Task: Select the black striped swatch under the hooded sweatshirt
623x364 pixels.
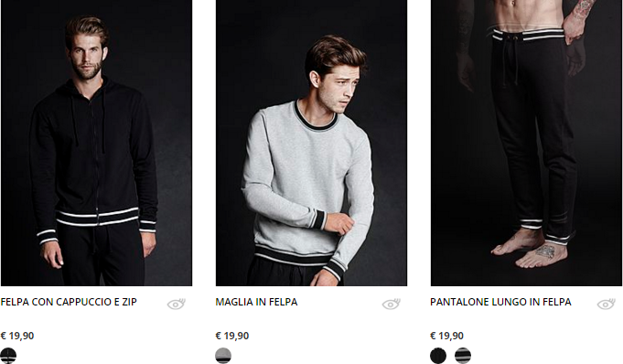Action: pyautogui.click(x=8, y=355)
